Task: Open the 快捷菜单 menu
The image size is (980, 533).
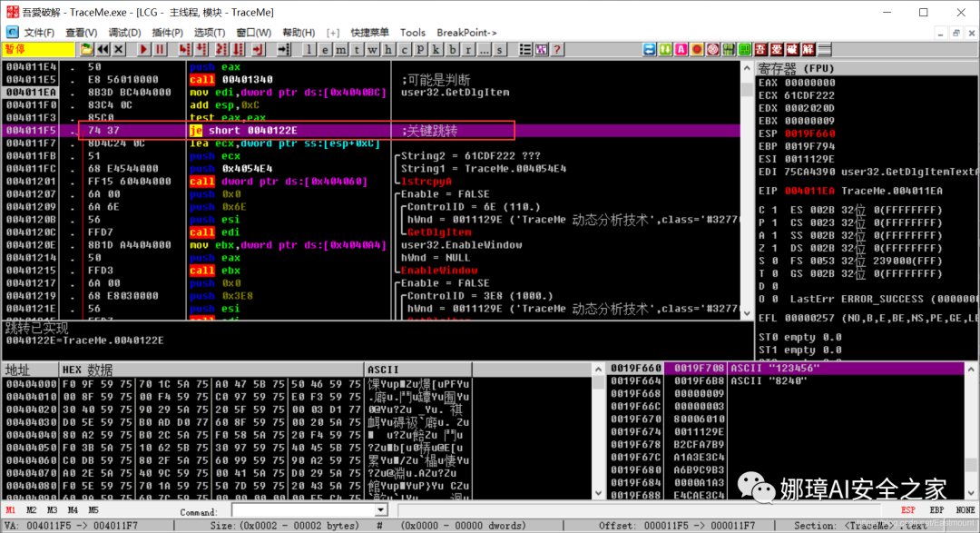Action: (369, 33)
